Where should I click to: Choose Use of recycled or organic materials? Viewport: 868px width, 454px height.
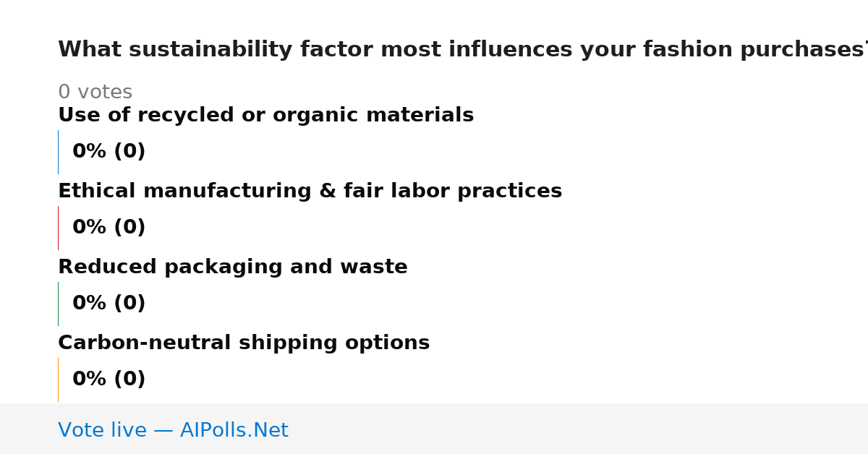point(265,116)
